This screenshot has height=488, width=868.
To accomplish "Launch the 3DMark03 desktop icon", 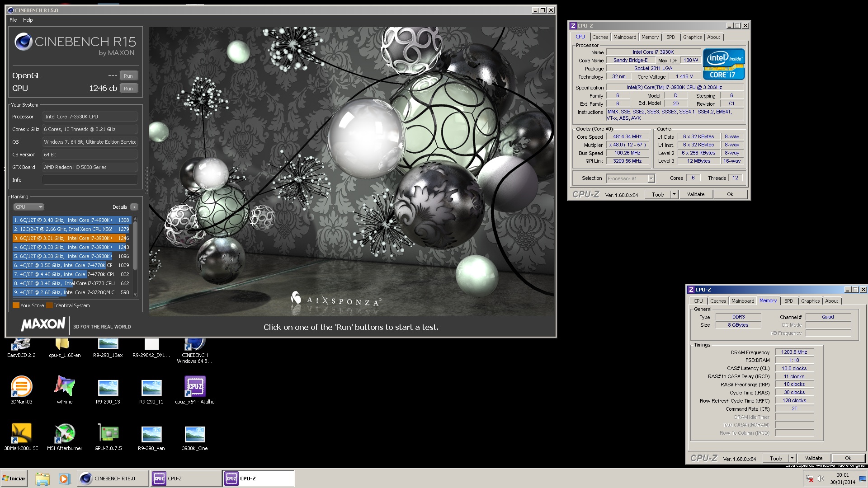I will click(21, 390).
